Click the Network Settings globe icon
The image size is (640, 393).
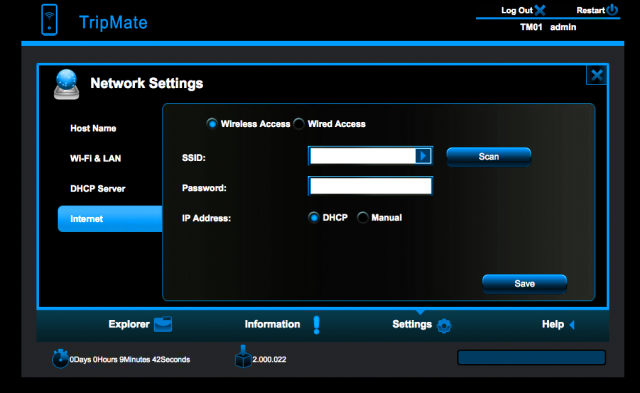[66, 84]
